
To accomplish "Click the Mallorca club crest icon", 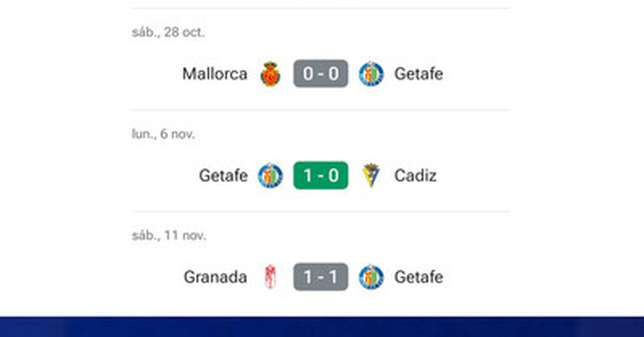I will 270,74.
